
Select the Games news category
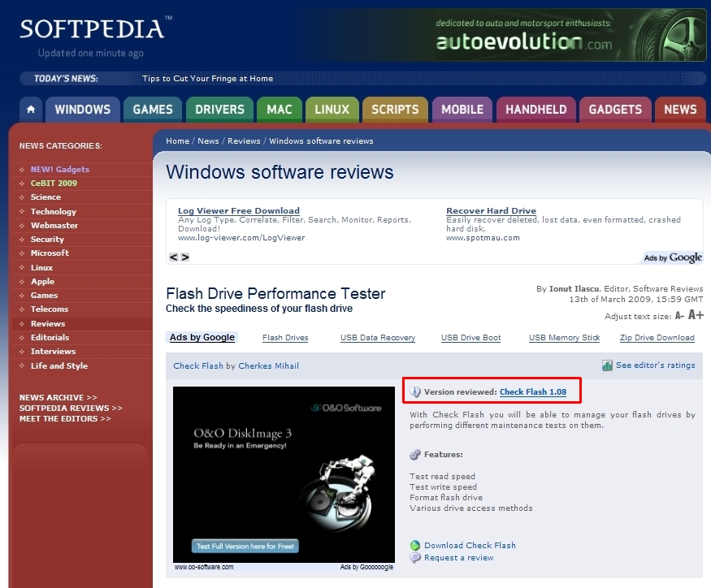coord(44,295)
